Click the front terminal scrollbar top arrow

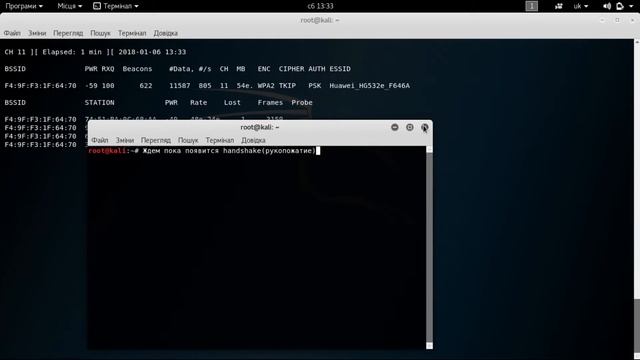[429, 149]
